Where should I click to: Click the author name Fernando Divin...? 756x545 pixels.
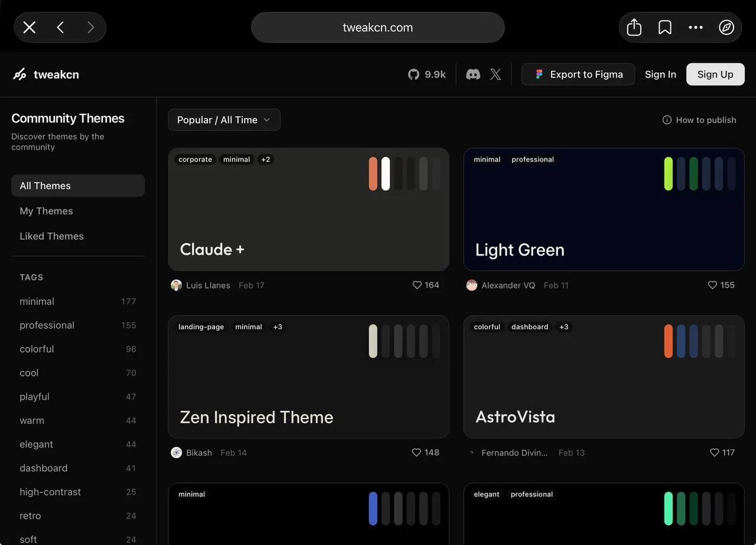[x=514, y=452]
